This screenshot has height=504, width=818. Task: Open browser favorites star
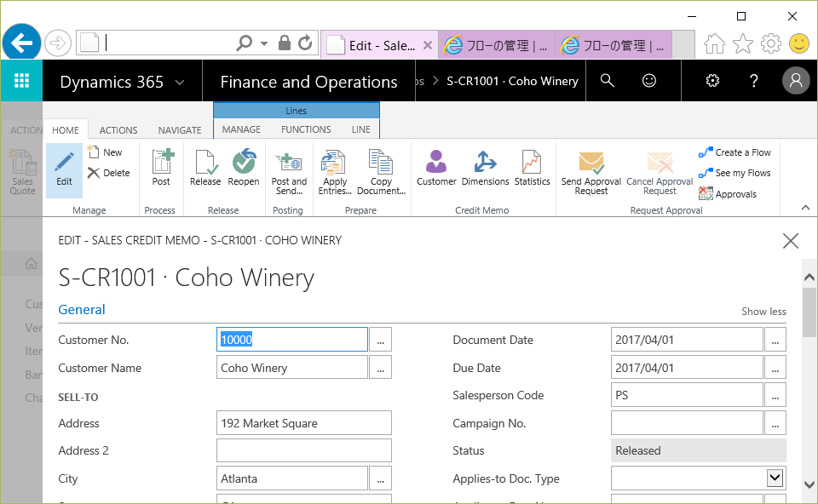coord(743,43)
